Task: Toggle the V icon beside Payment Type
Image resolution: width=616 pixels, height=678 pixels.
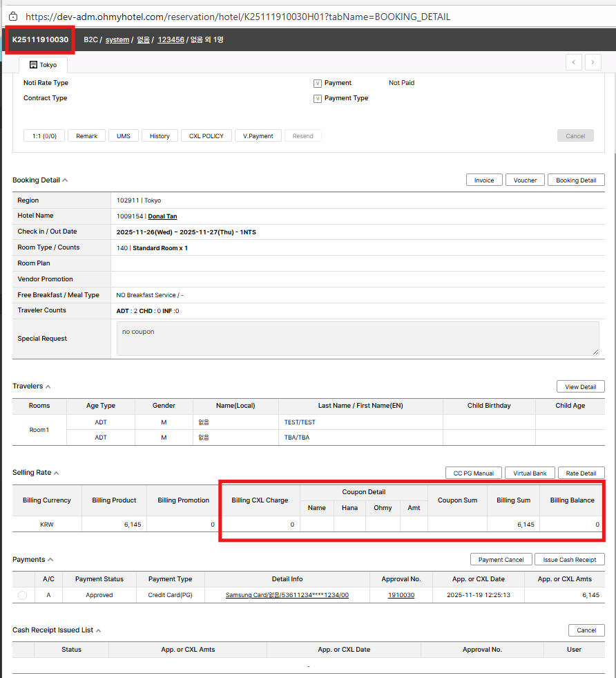Action: point(318,98)
